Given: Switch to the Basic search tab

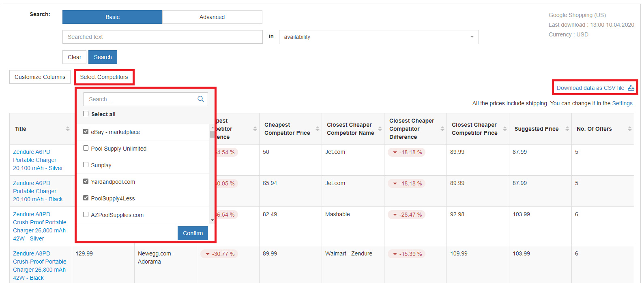Looking at the screenshot, I should tap(112, 17).
